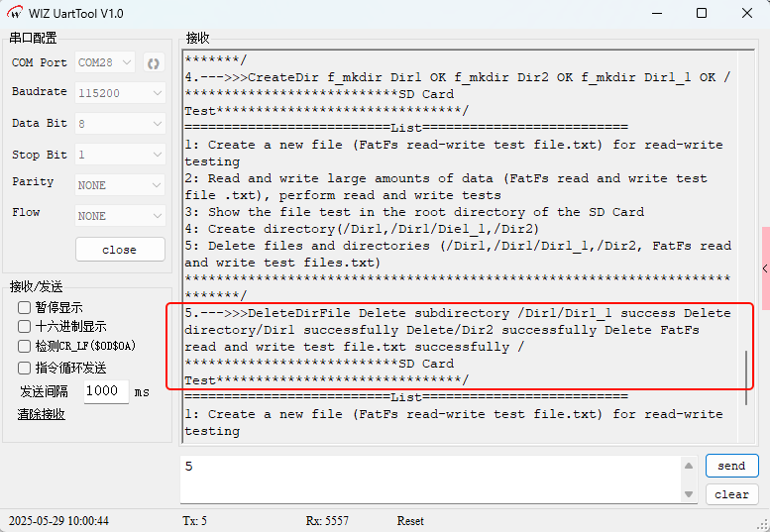Click the 发送间隔 1000 ms field
The height and width of the screenshot is (532, 770).
106,391
